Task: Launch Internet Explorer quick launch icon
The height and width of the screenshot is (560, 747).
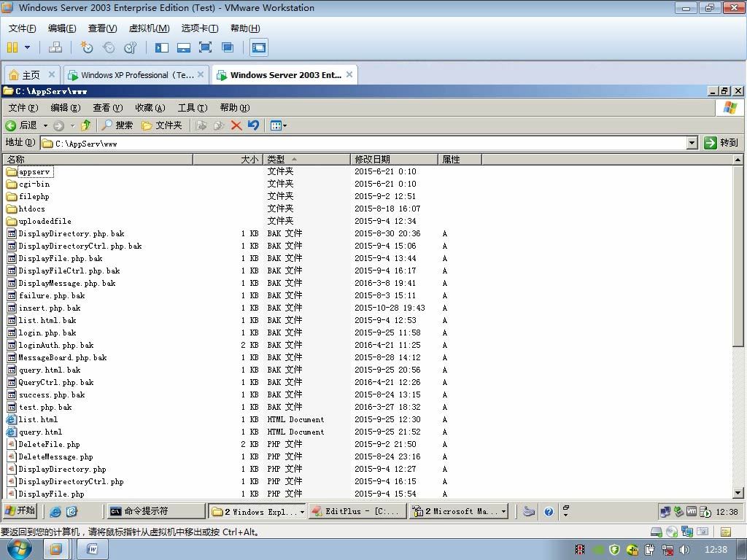Action: [x=55, y=511]
